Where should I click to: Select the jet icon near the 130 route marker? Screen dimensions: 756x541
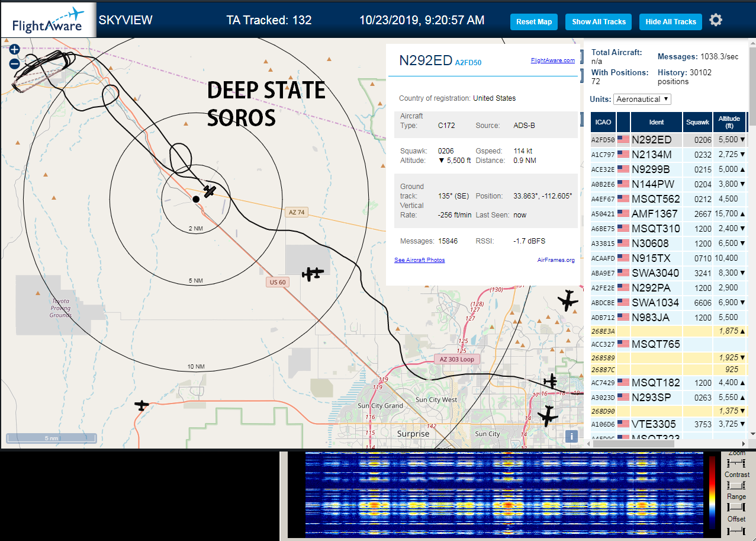tap(568, 301)
